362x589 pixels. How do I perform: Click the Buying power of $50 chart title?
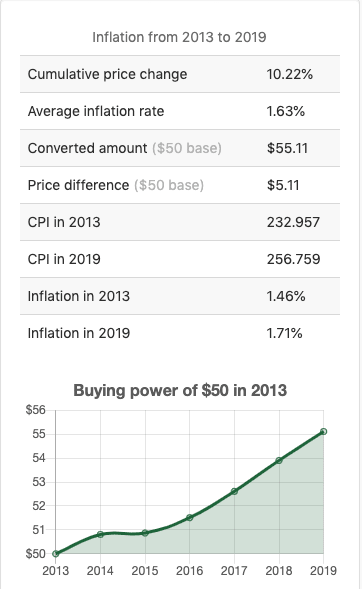[x=180, y=390]
